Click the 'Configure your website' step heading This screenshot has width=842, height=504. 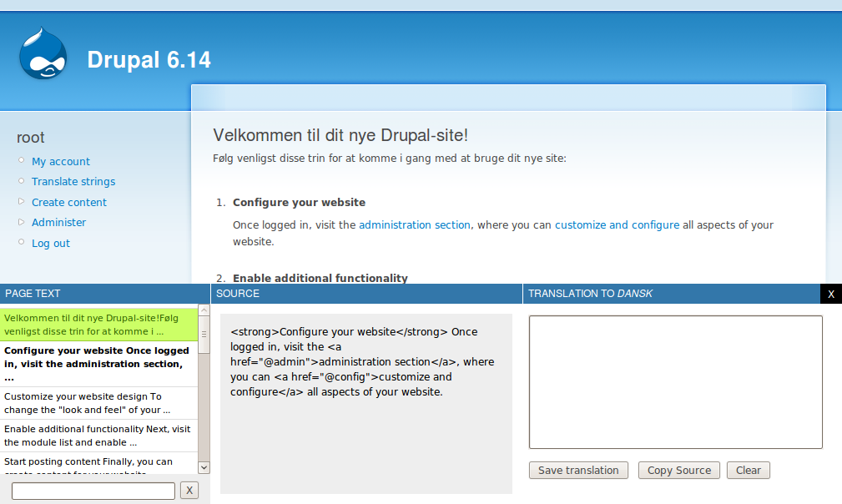(299, 203)
